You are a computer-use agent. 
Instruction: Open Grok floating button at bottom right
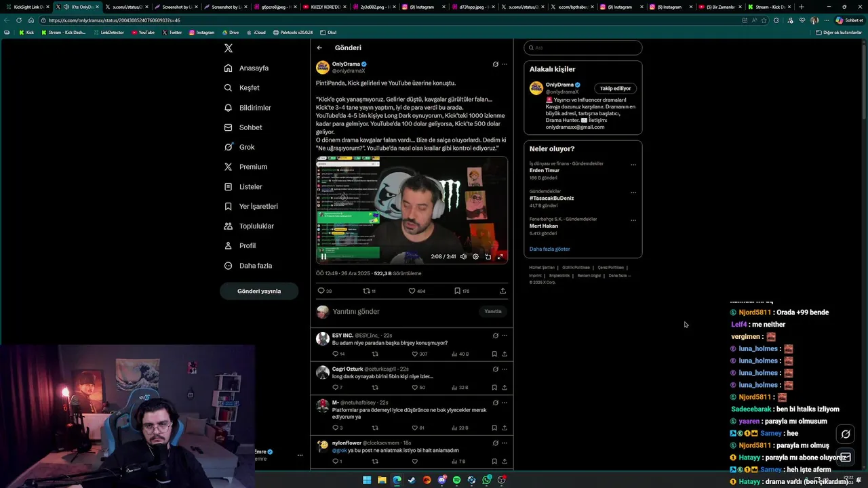click(x=846, y=434)
